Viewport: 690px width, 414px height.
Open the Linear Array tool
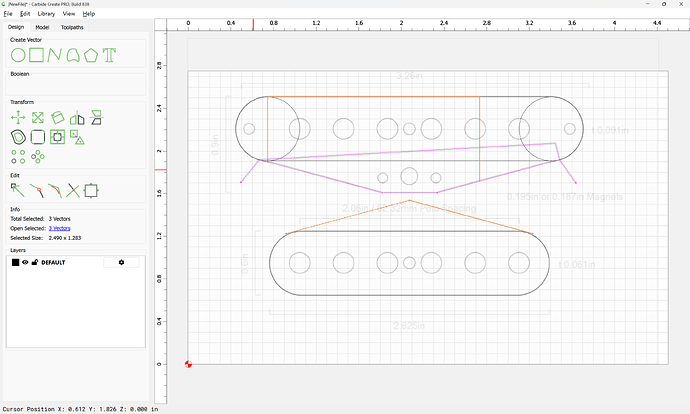point(18,157)
